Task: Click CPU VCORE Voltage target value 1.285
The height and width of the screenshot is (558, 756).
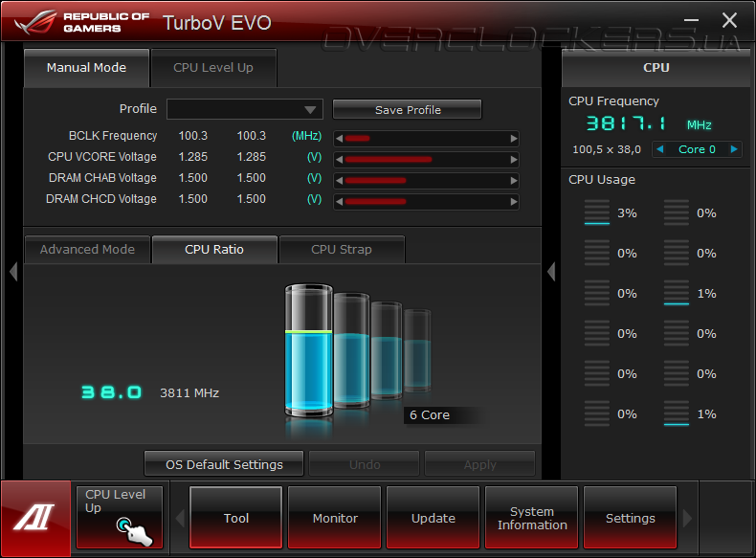Action: (x=251, y=157)
